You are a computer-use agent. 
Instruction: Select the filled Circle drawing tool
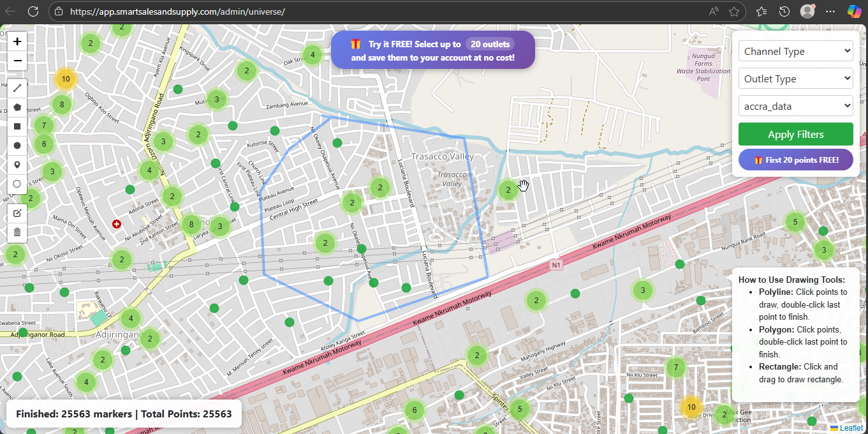coord(17,145)
